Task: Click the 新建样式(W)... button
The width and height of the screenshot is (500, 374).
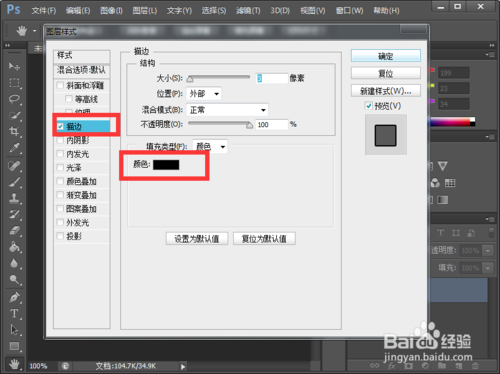Action: [386, 91]
